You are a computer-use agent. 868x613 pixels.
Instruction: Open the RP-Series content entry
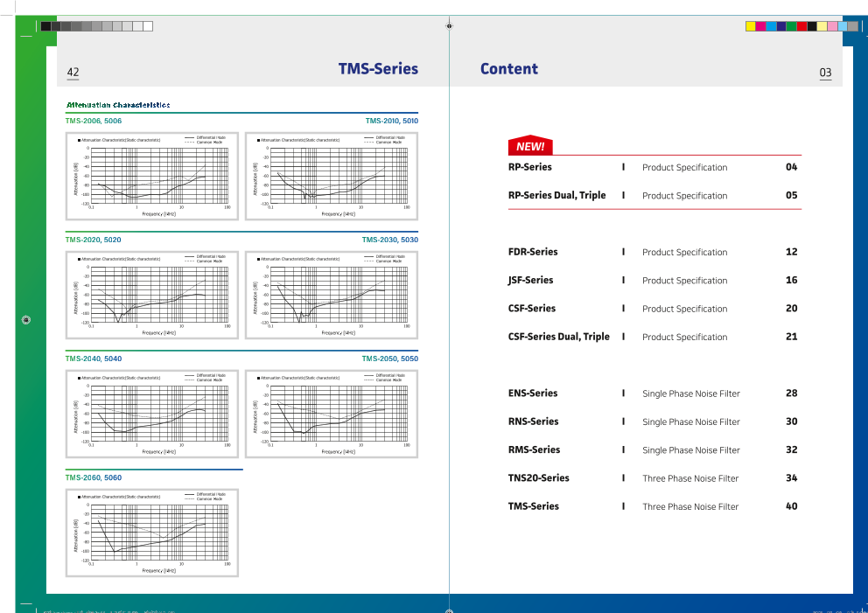[x=530, y=167]
